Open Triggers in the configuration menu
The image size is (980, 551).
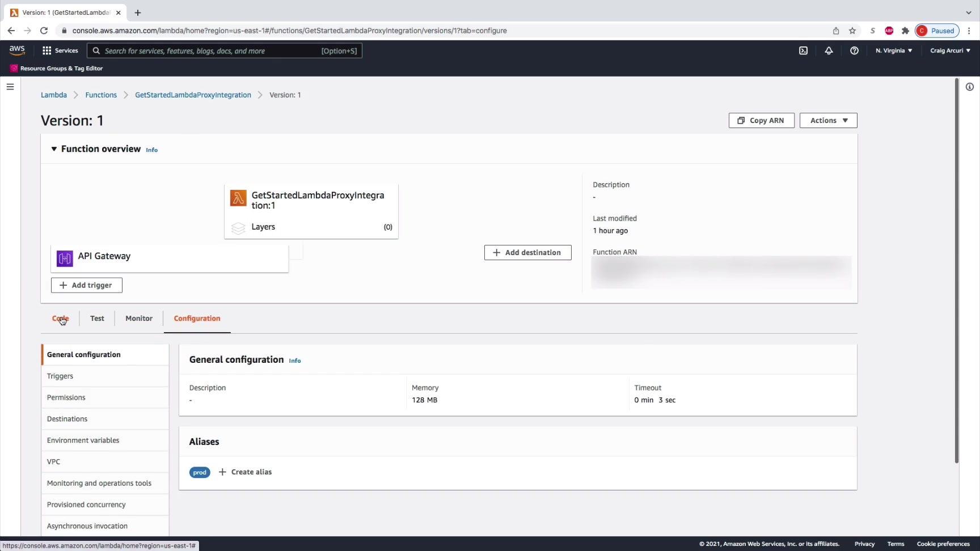pyautogui.click(x=105, y=376)
